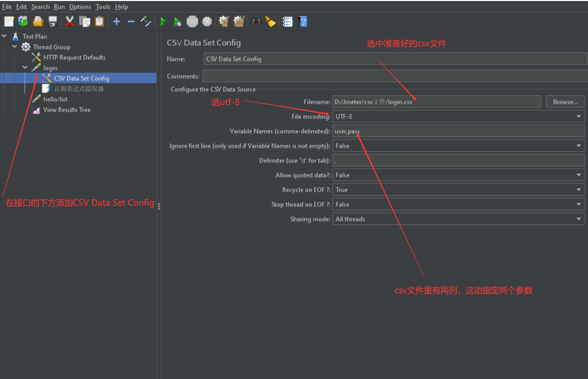This screenshot has height=379, width=588.
Task: Collapse the Test Plan tree node
Action: tap(4, 36)
